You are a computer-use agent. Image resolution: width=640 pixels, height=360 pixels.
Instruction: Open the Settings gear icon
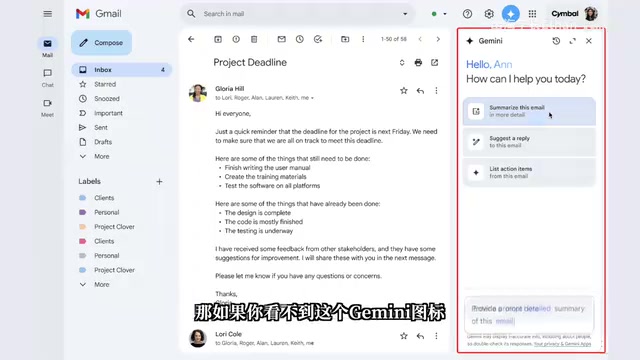(489, 14)
